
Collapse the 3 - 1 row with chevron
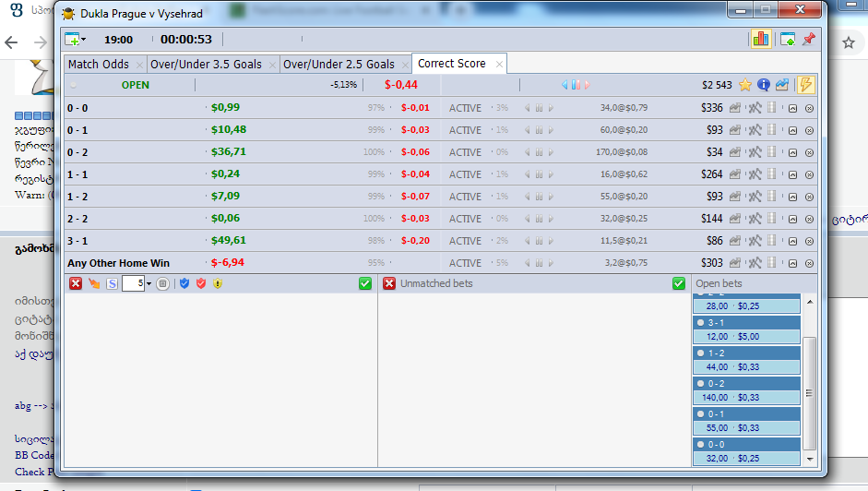pyautogui.click(x=792, y=242)
